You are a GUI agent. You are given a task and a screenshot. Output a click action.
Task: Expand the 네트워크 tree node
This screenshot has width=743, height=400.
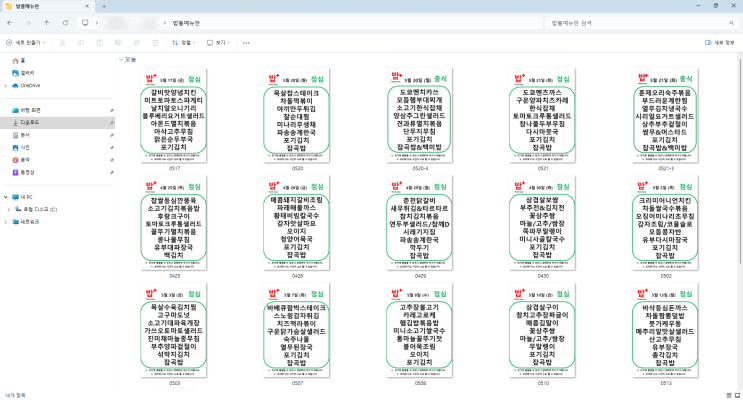tap(6, 222)
